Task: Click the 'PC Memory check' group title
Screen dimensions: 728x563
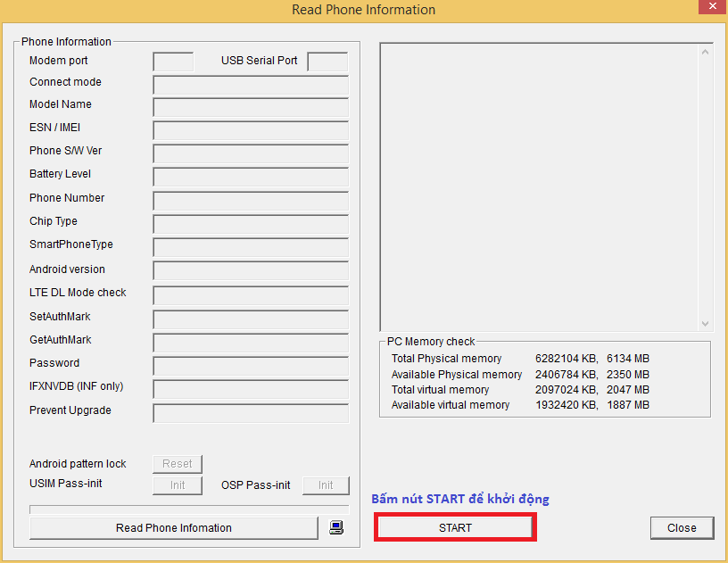Action: coord(431,342)
